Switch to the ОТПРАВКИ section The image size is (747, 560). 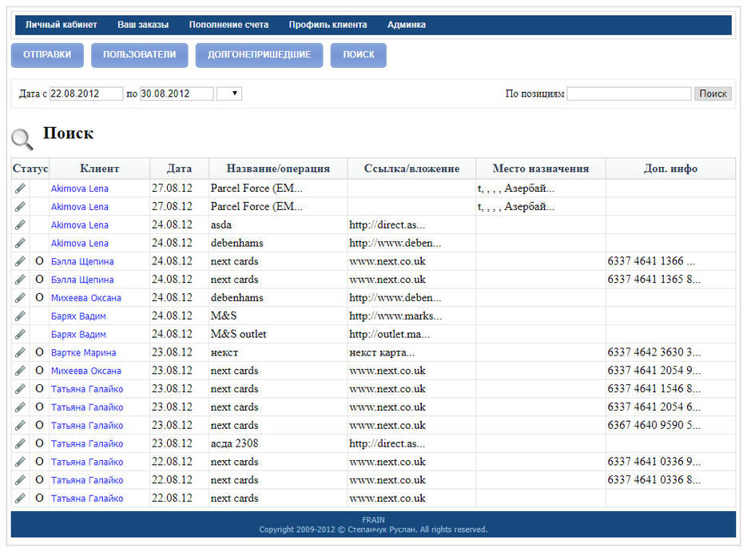[x=47, y=55]
